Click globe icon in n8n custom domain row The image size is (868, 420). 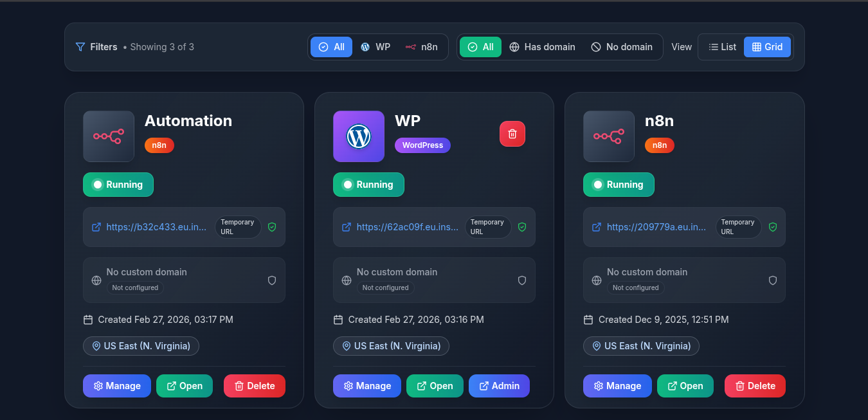[x=597, y=280]
